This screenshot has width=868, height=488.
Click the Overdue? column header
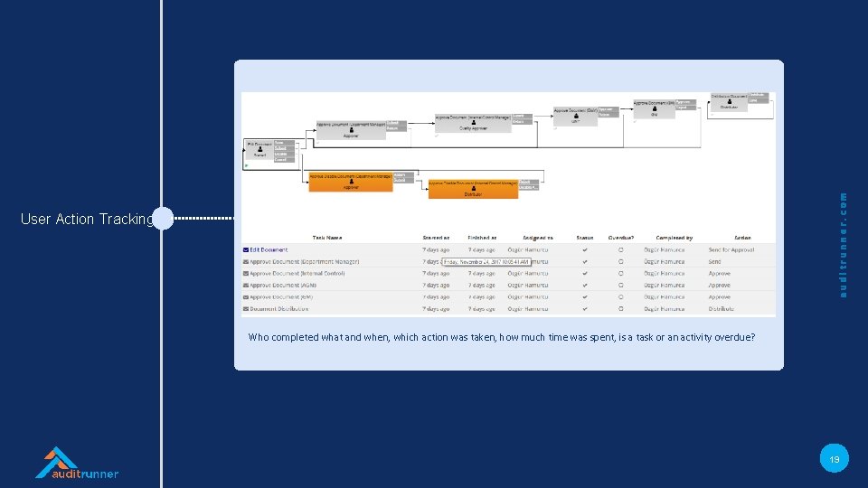tap(620, 238)
